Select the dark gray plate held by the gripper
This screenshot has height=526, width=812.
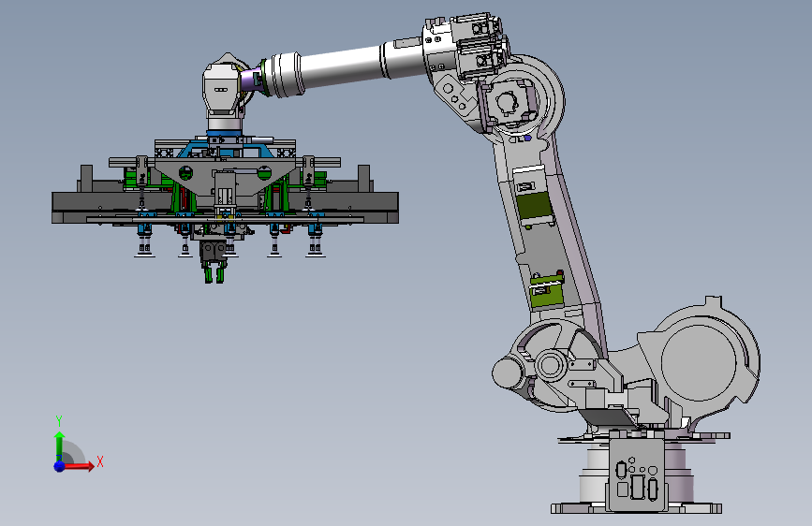click(x=226, y=208)
